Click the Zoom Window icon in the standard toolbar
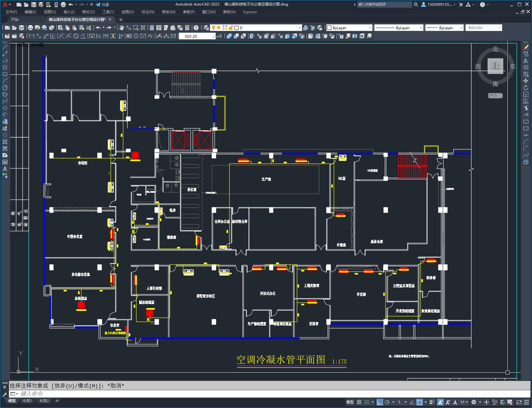The height and width of the screenshot is (408, 532). pyautogui.click(x=136, y=28)
